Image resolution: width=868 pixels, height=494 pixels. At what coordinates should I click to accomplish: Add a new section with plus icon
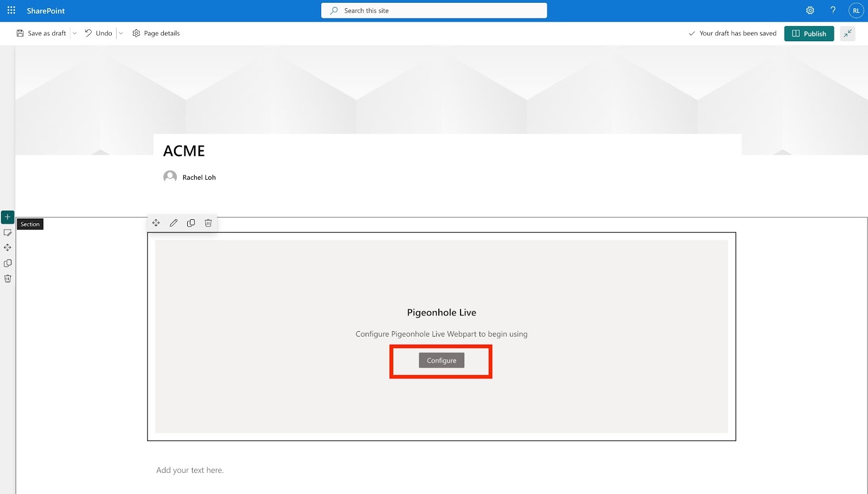8,217
